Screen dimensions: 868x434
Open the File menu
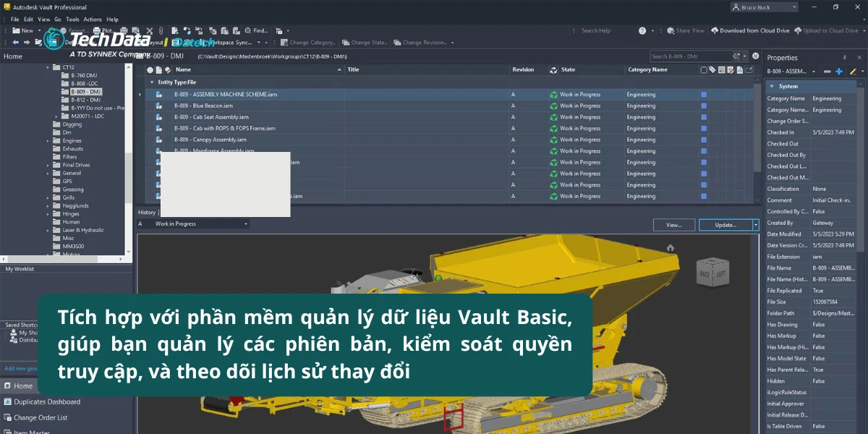pyautogui.click(x=14, y=20)
